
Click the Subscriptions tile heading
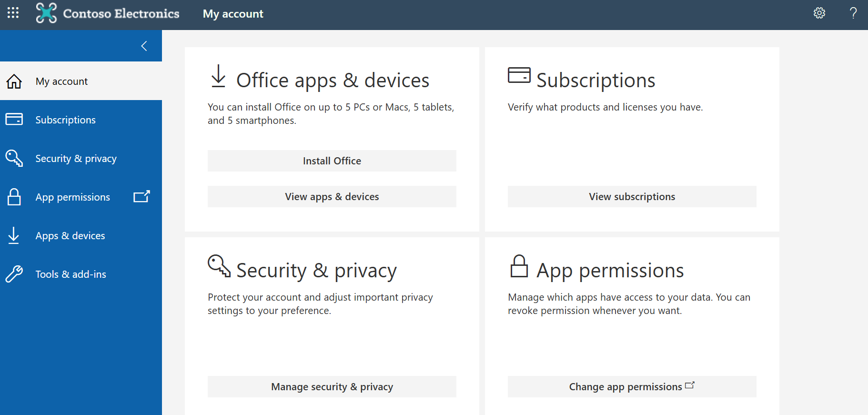coord(596,81)
